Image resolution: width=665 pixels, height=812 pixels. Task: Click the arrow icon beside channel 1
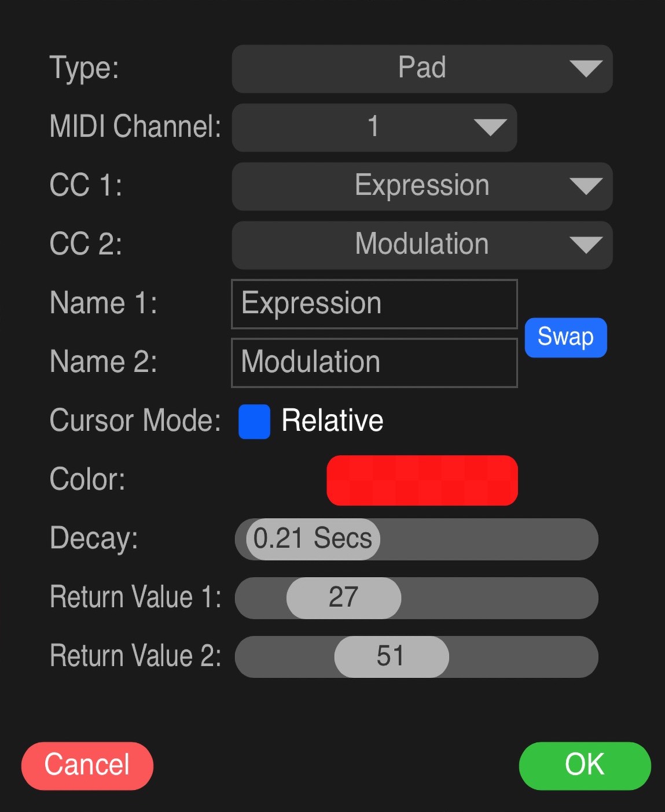(x=490, y=127)
